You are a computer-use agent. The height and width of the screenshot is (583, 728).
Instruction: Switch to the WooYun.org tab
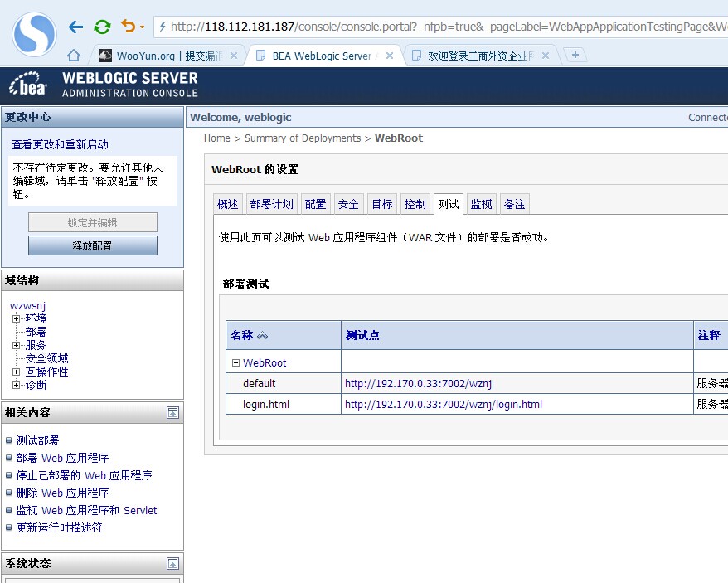[168, 56]
